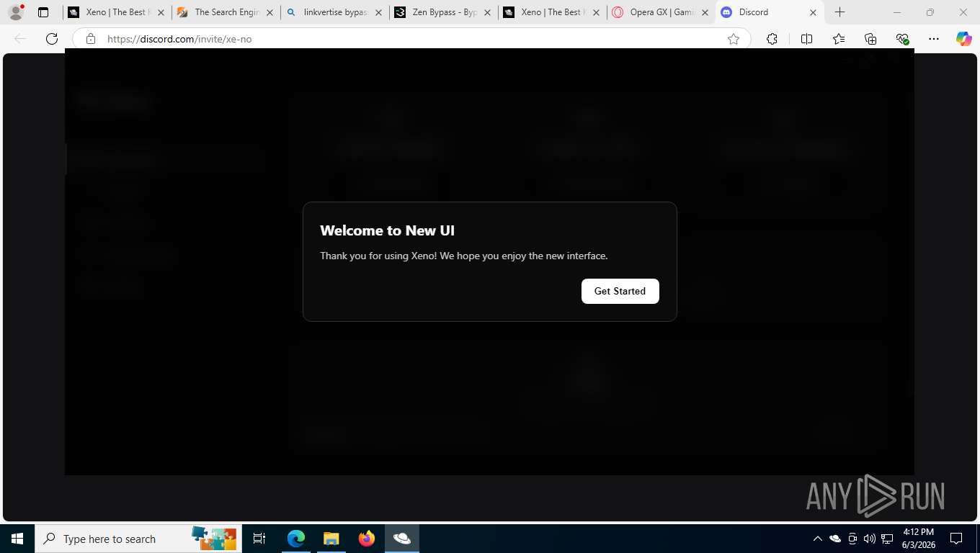Screen dimensions: 980x553
Task: Close the linkvertise bypass tab
Action: pos(378,12)
